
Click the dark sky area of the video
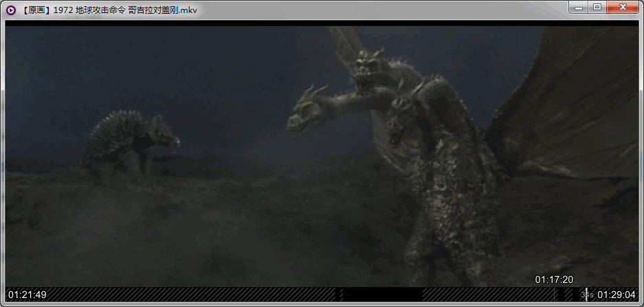[x=172, y=69]
